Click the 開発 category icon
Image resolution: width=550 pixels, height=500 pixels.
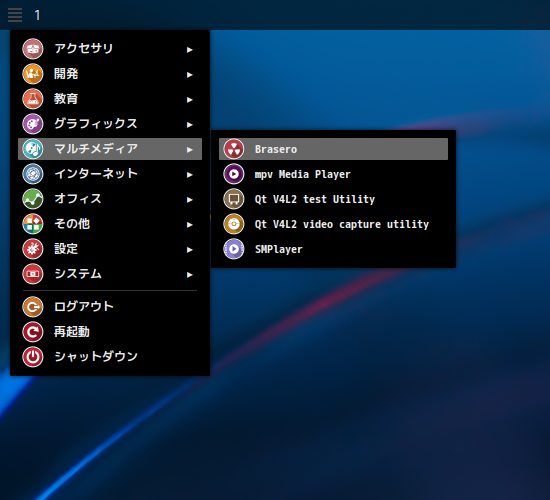point(33,74)
